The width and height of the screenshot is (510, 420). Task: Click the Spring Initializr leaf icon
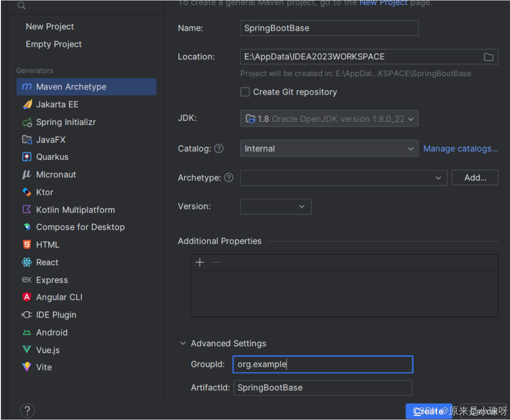click(x=27, y=122)
